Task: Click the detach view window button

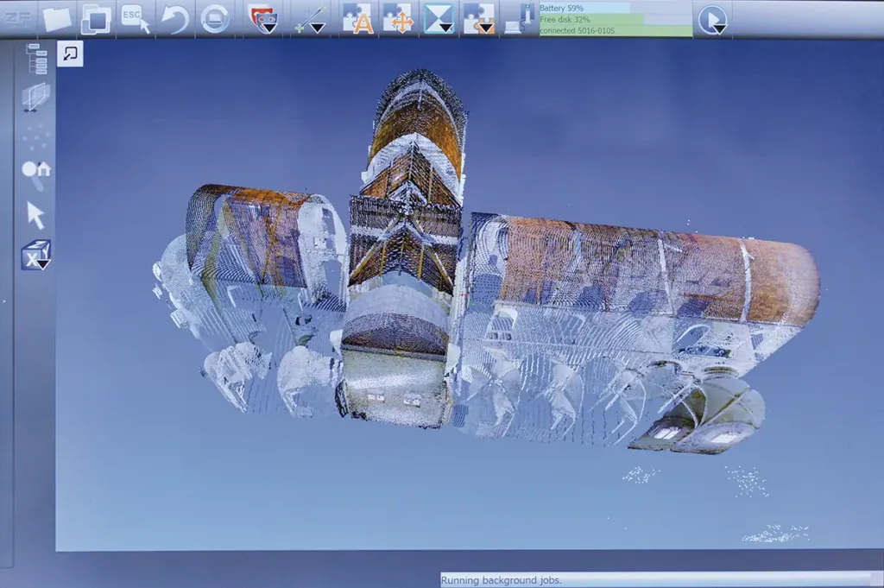Action: tap(71, 54)
